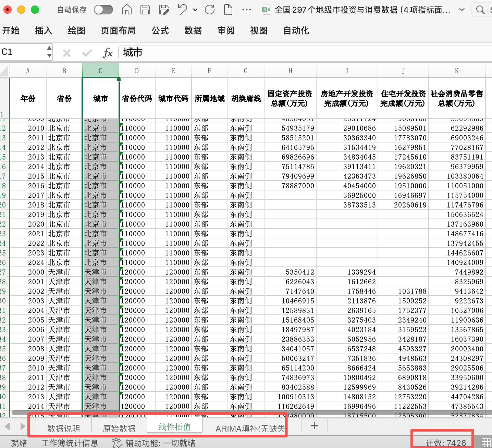Screen dimensions: 492x448
Task: Select column K header
Action: (457, 71)
